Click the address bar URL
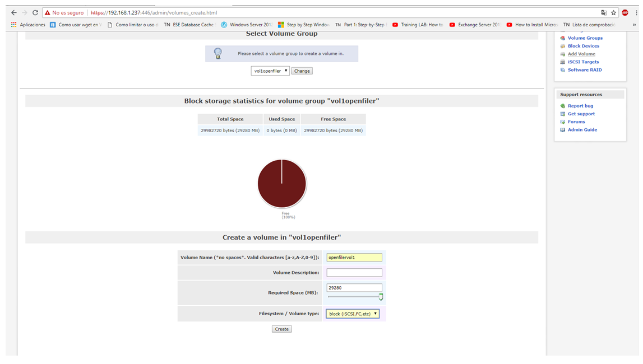Viewport: 643px width, 364px height. pos(154,13)
